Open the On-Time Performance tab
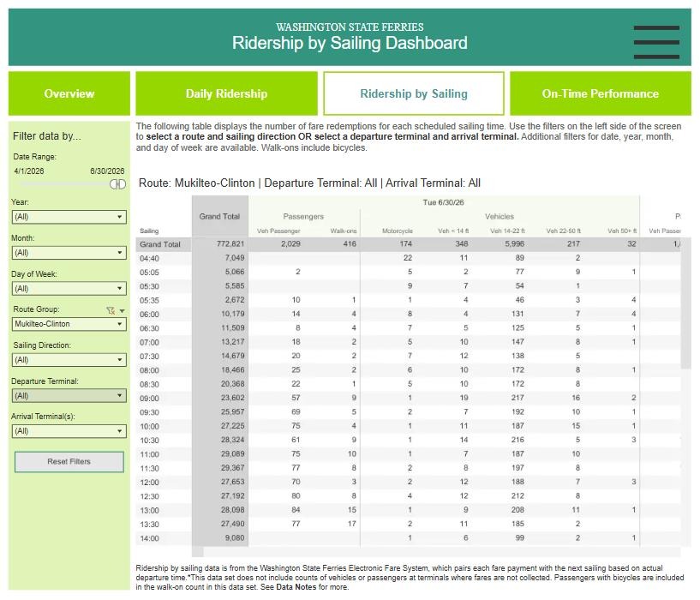Image resolution: width=700 pixels, height=600 pixels. click(x=601, y=93)
